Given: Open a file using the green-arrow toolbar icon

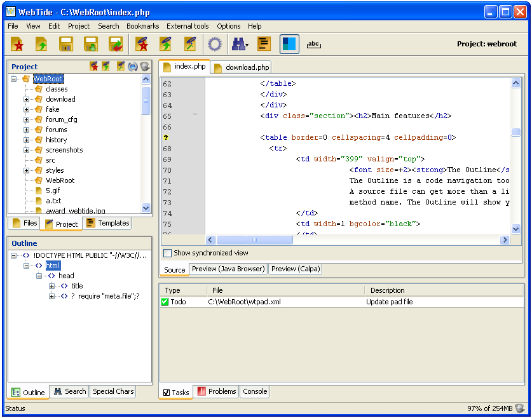Looking at the screenshot, I should 41,44.
